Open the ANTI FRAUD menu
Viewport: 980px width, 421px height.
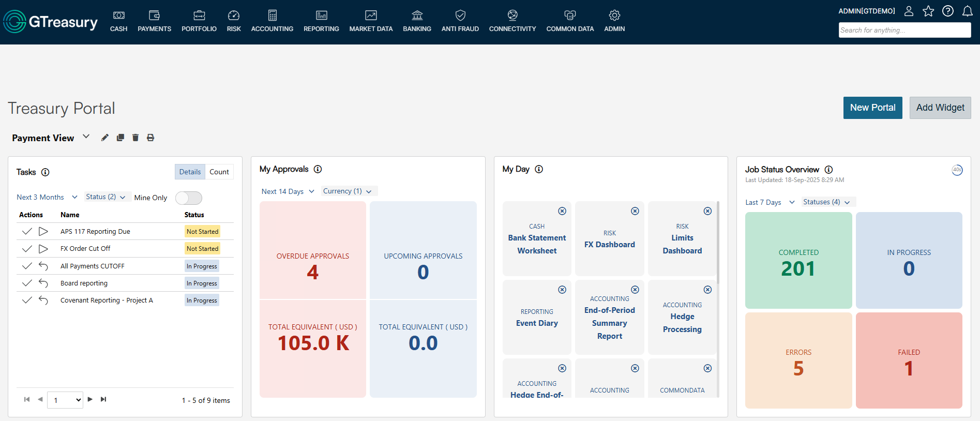point(460,21)
